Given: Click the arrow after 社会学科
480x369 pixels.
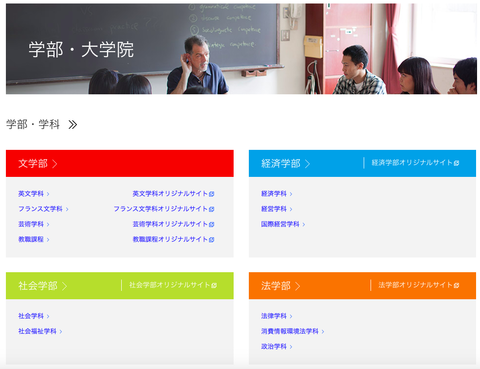Looking at the screenshot, I should coord(48,316).
